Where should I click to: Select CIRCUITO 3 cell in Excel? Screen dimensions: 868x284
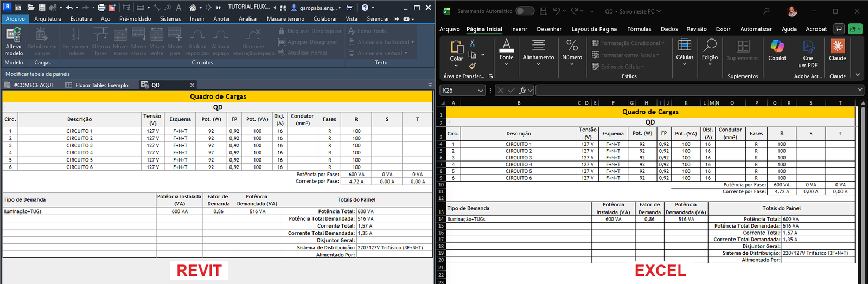tap(519, 158)
